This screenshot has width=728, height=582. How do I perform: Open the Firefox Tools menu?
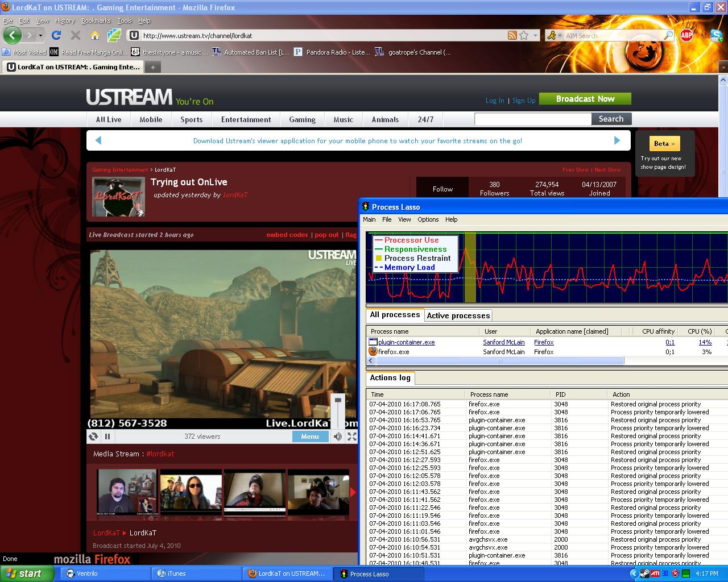pos(125,20)
